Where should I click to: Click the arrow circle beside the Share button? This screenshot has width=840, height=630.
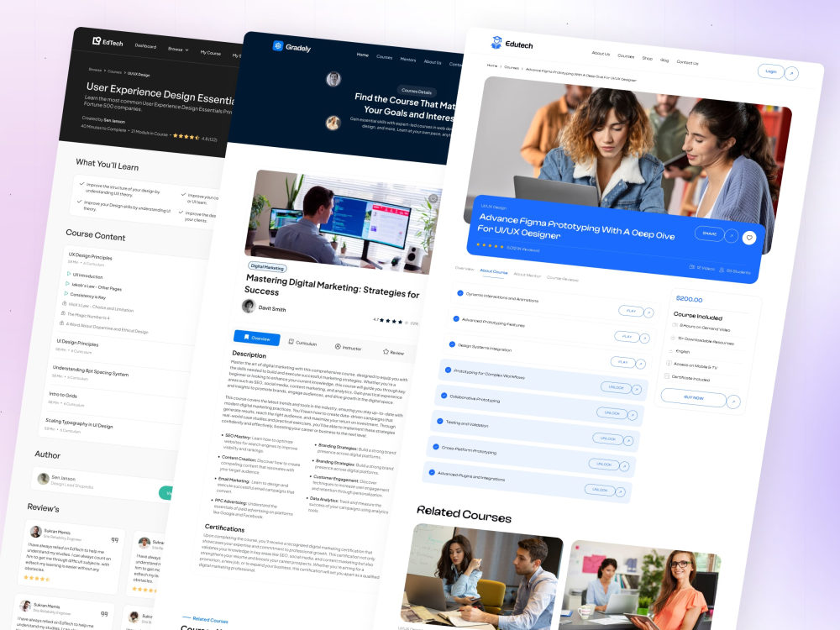(x=732, y=236)
